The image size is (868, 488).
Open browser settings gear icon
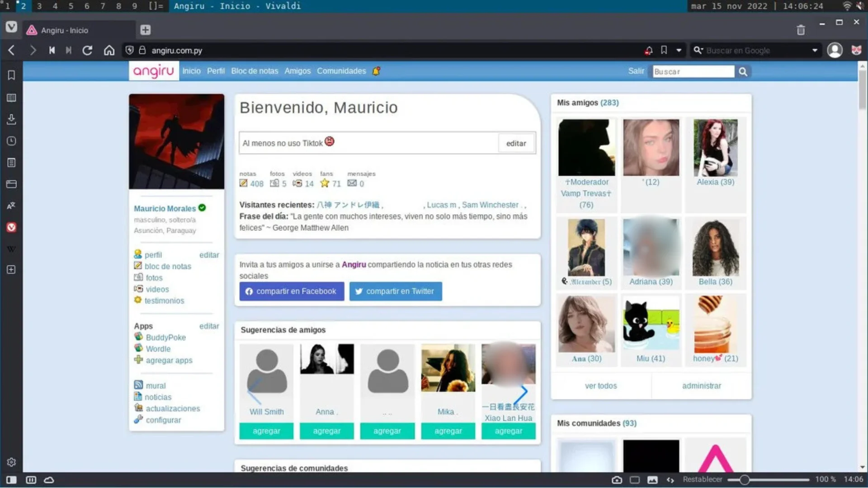coord(11,462)
